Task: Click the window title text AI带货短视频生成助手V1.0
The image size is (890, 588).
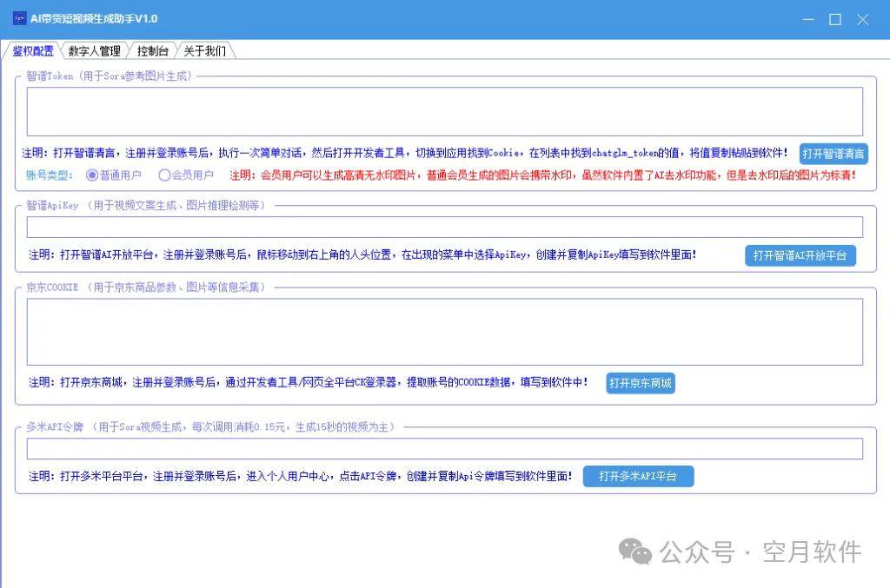Action: 94,19
